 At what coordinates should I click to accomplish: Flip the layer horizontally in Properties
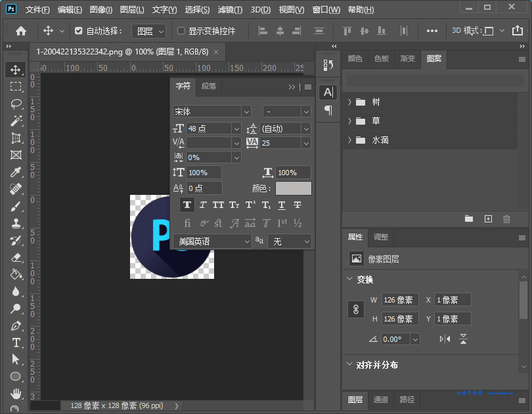click(x=445, y=339)
